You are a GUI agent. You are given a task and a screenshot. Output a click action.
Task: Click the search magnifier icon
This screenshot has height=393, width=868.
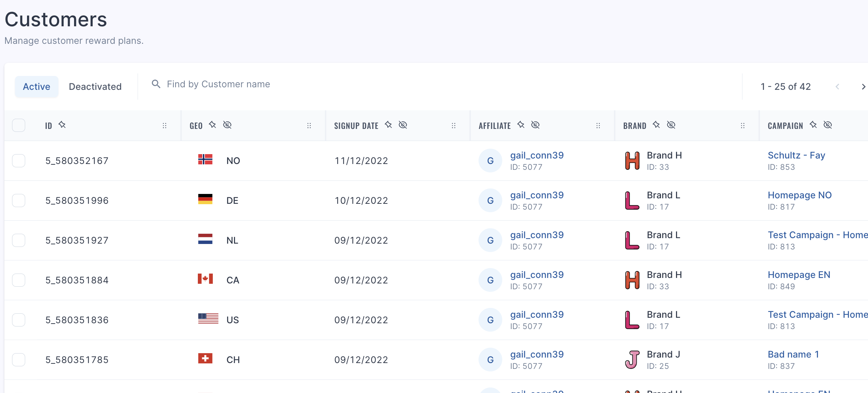156,84
